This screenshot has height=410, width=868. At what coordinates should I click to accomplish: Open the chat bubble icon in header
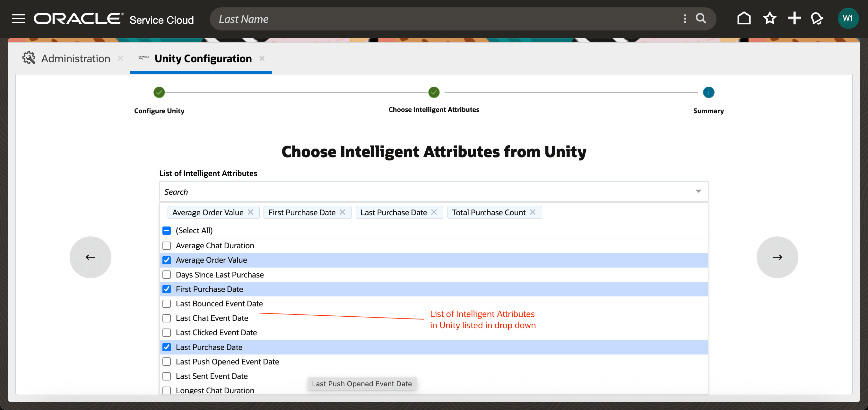(x=817, y=18)
